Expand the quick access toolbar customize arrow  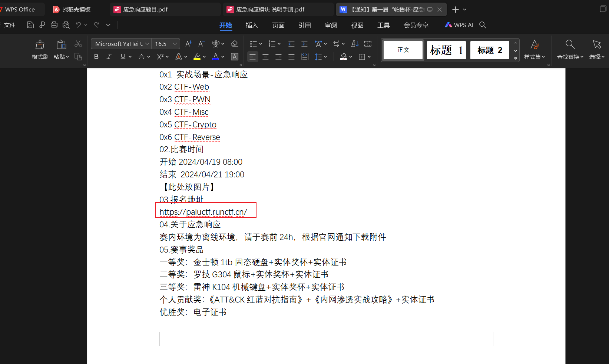tap(108, 25)
